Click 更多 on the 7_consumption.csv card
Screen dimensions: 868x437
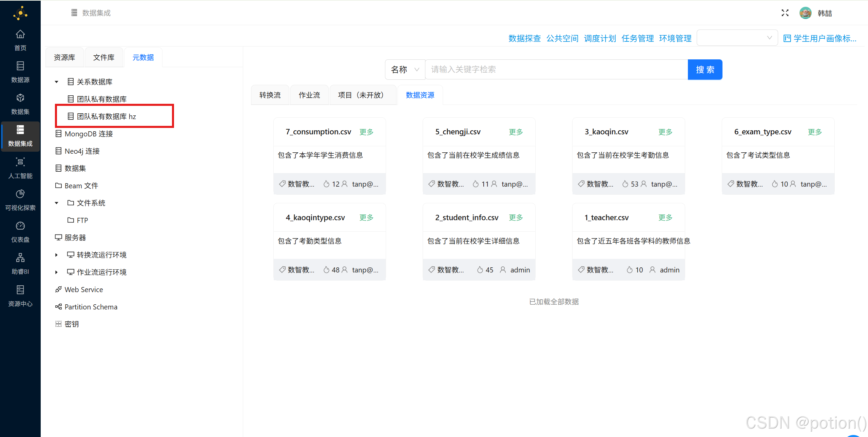click(x=366, y=132)
